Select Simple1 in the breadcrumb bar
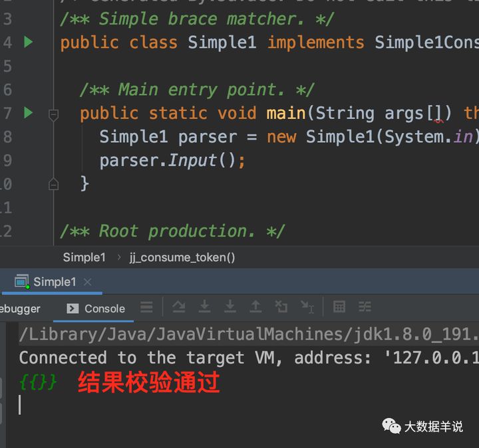Image resolution: width=479 pixels, height=448 pixels. click(x=84, y=257)
